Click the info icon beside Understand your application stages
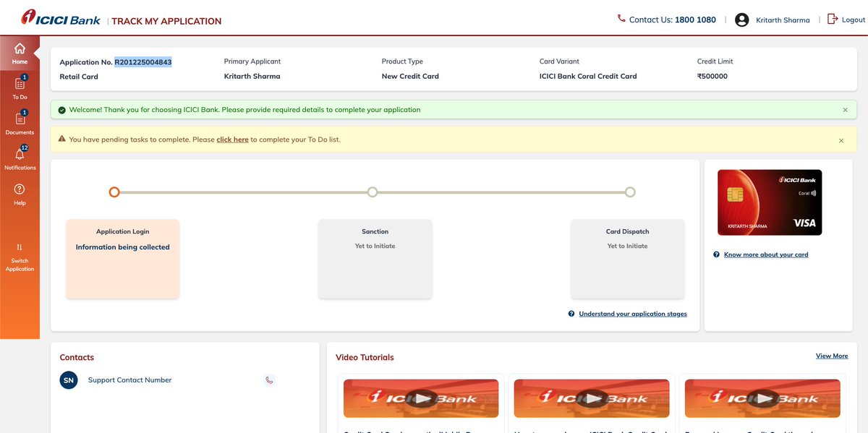This screenshot has width=868, height=433. click(x=571, y=314)
